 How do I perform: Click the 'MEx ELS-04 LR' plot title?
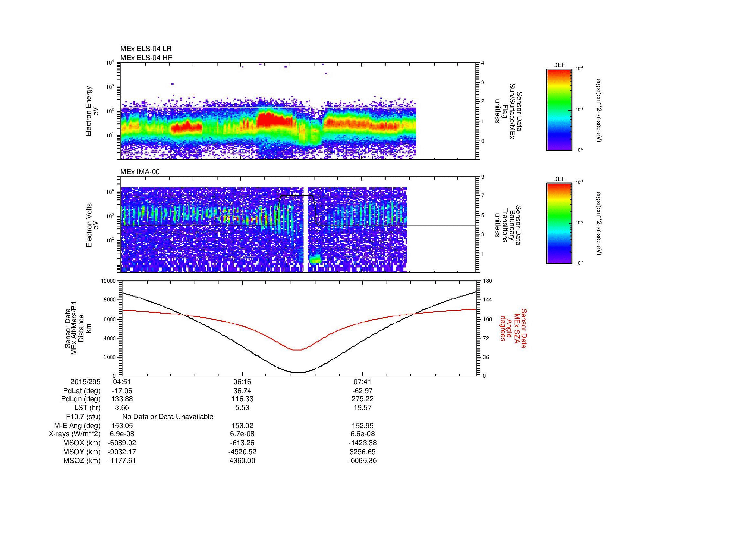[146, 49]
